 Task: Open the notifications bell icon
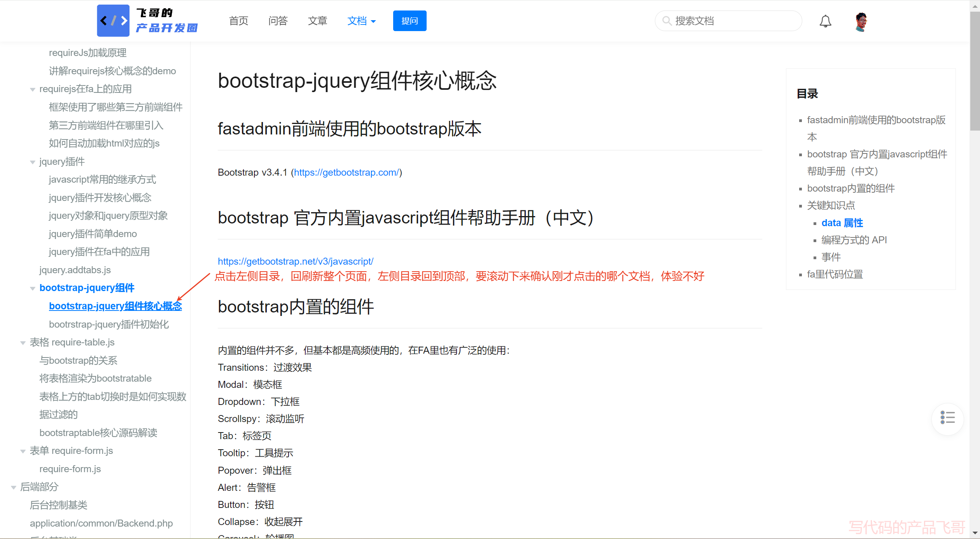pos(825,21)
